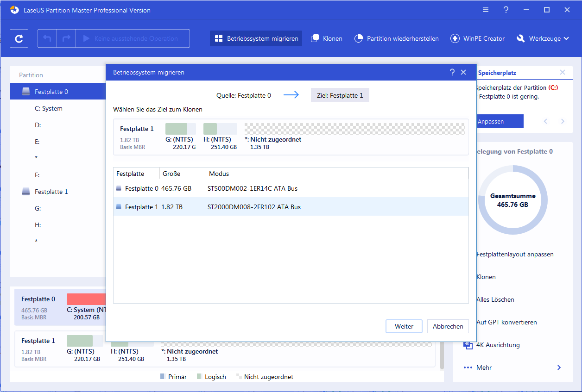Click the Abbrechen button
This screenshot has height=392, width=582.
point(448,326)
